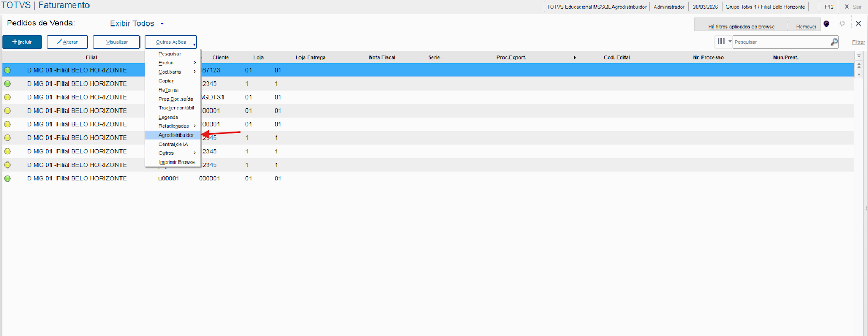The height and width of the screenshot is (336, 868).
Task: Click the Loja column header
Action: click(258, 57)
